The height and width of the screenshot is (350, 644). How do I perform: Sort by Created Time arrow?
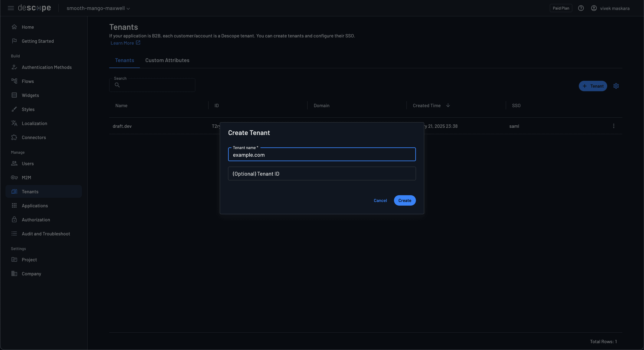pyautogui.click(x=448, y=105)
